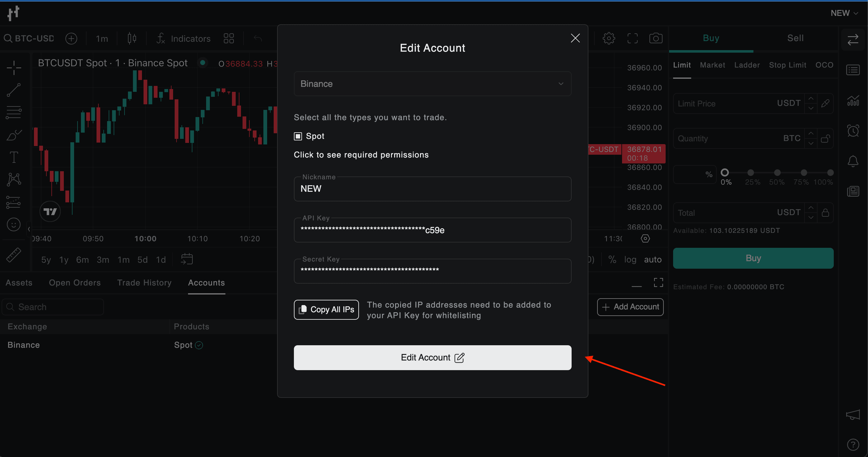Set amount slider to 100%
The height and width of the screenshot is (457, 868).
830,172
